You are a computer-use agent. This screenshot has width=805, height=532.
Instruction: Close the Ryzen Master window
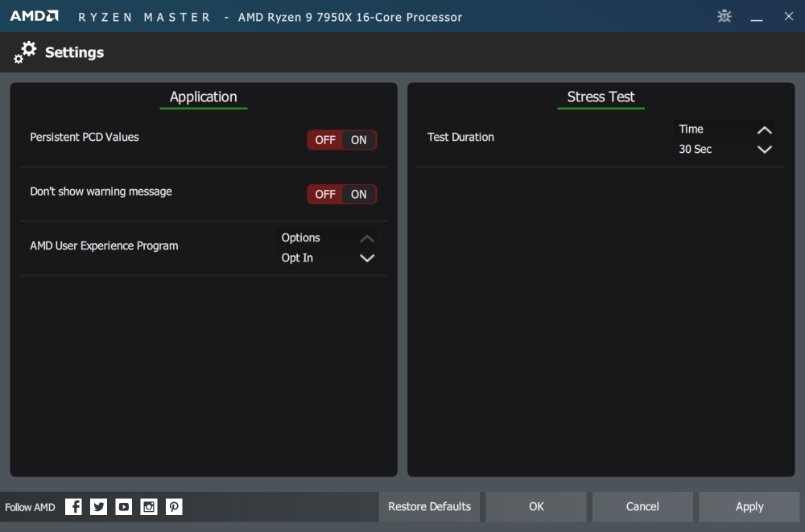789,16
